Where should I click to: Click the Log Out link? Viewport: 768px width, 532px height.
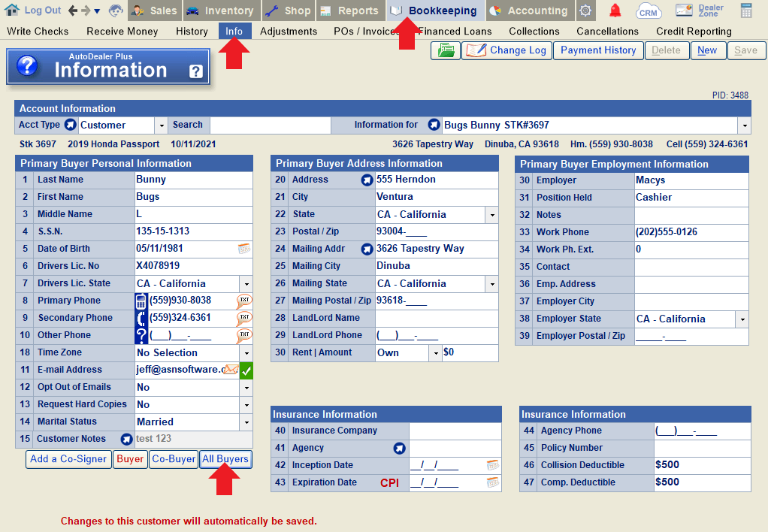pyautogui.click(x=43, y=11)
